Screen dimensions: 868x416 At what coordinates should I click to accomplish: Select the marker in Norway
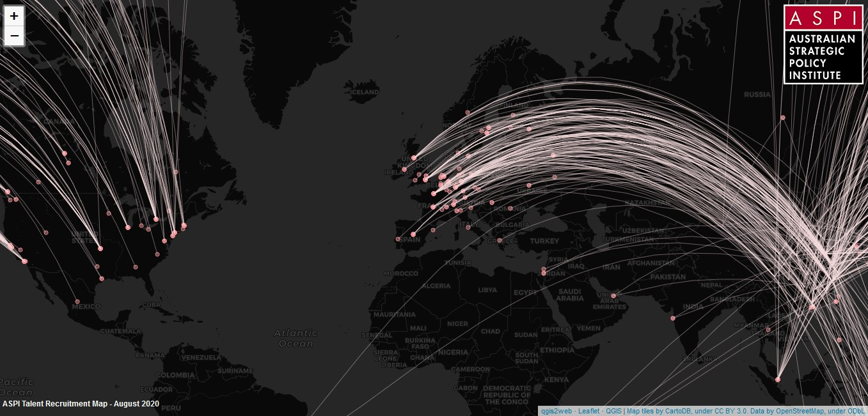point(468,112)
